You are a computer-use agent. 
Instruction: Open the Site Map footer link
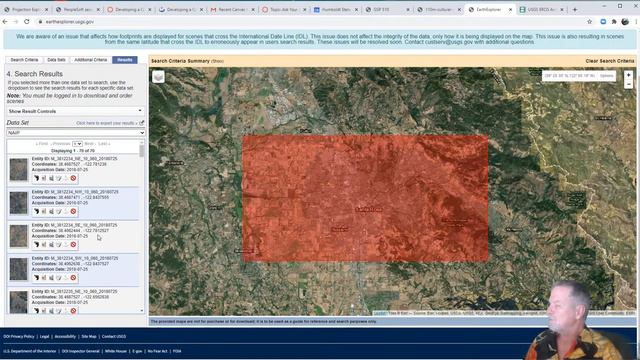tap(89, 337)
